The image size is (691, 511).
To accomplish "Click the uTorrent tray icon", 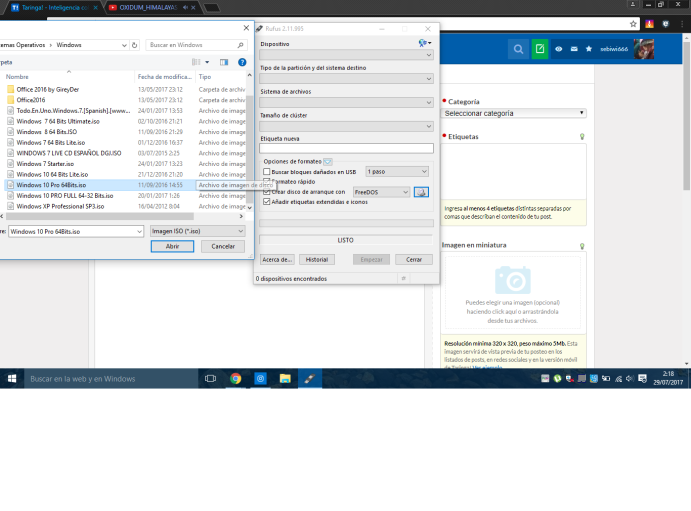I will (557, 378).
